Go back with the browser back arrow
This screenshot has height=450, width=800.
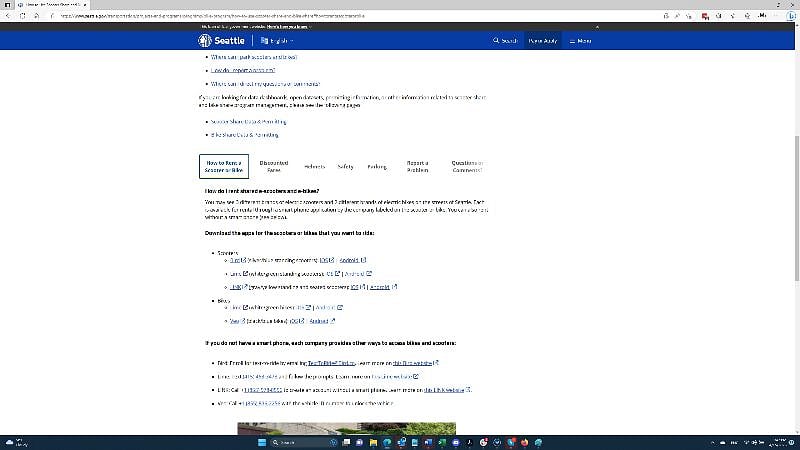pos(8,16)
